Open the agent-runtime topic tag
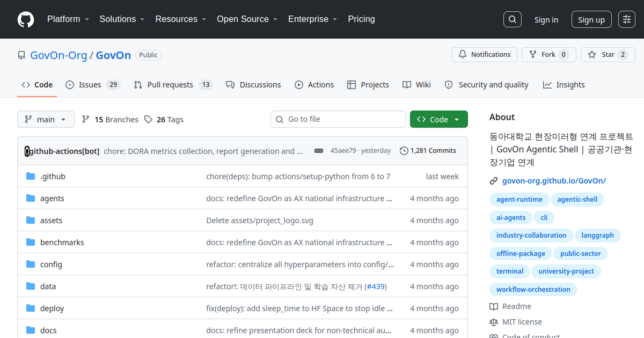 click(x=519, y=200)
